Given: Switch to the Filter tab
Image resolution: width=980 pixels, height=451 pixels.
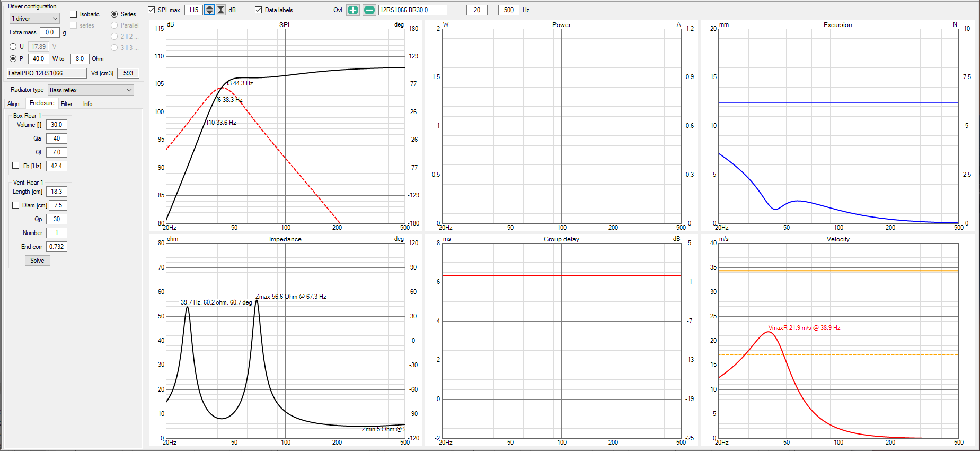Looking at the screenshot, I should pyautogui.click(x=67, y=104).
